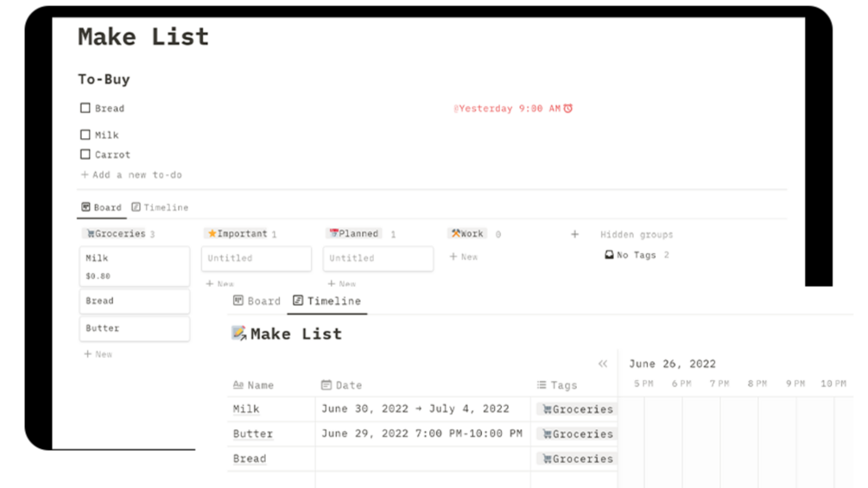Screen dimensions: 868x488
Task: Click the red alarm clock reminder icon
Action: pos(568,109)
